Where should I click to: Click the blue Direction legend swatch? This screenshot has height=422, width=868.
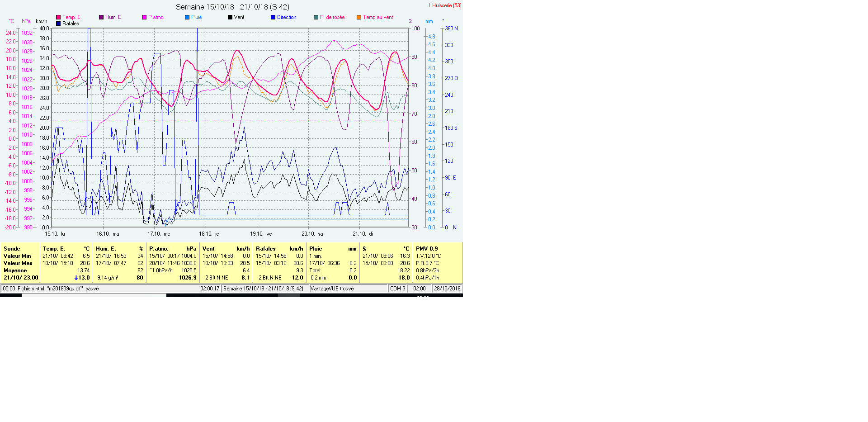(273, 17)
